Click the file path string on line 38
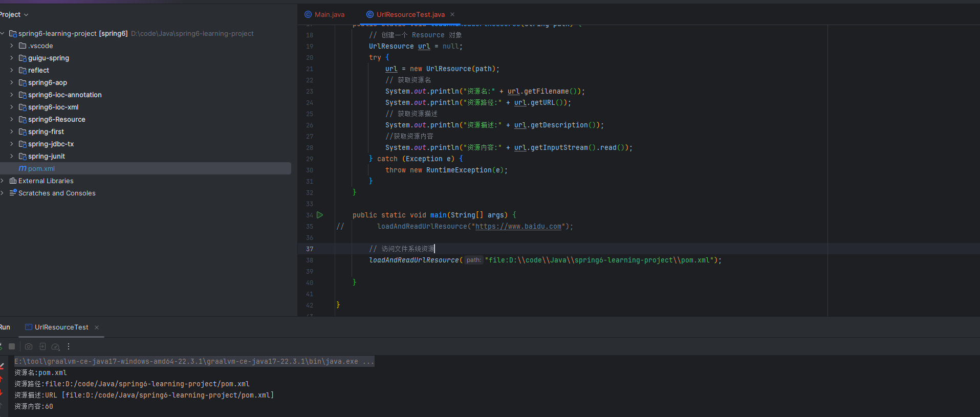Viewport: 980px width, 417px height. pyautogui.click(x=599, y=260)
